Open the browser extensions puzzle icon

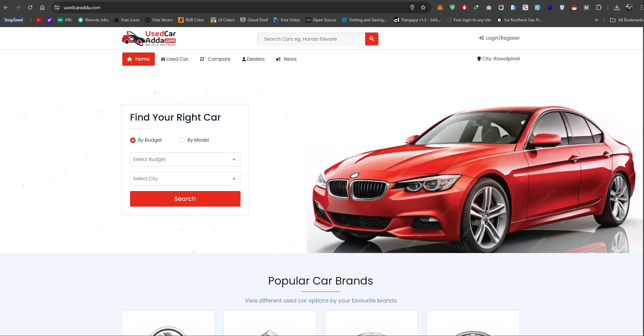(599, 7)
